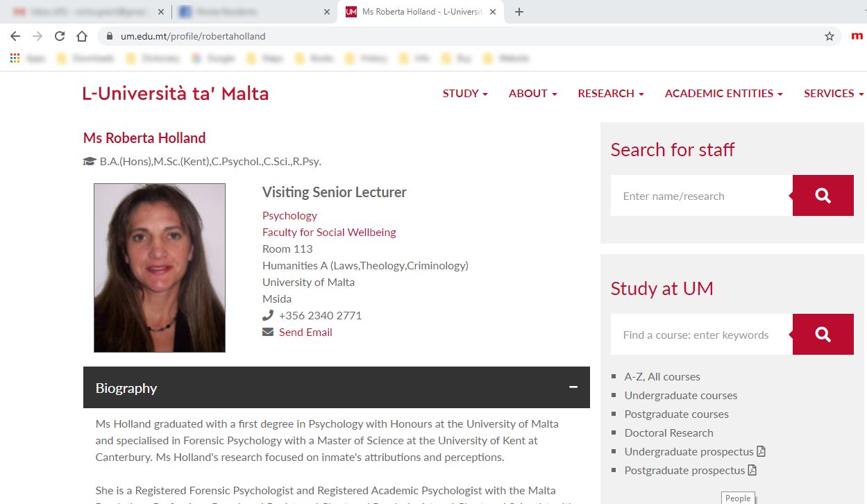Open Faculty for Social Wellbeing link
The height and width of the screenshot is (504, 867).
(329, 232)
